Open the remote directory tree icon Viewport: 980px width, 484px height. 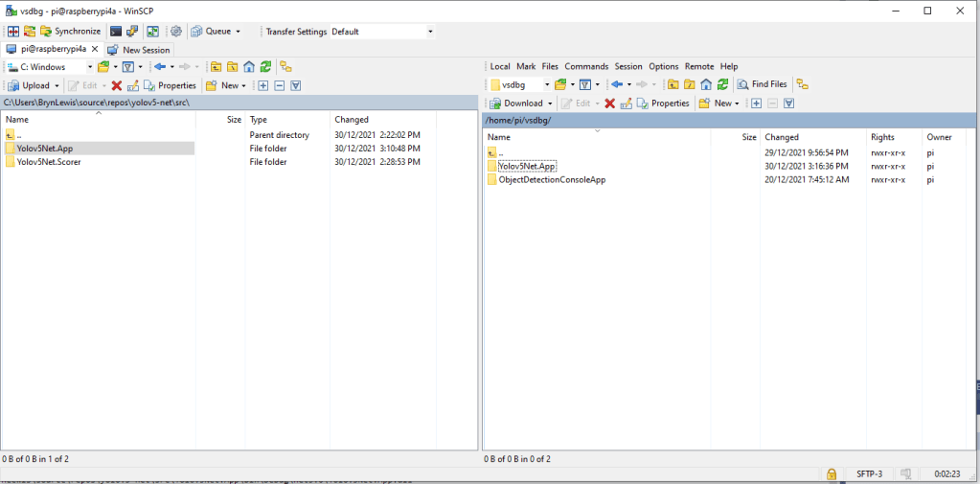(803, 84)
